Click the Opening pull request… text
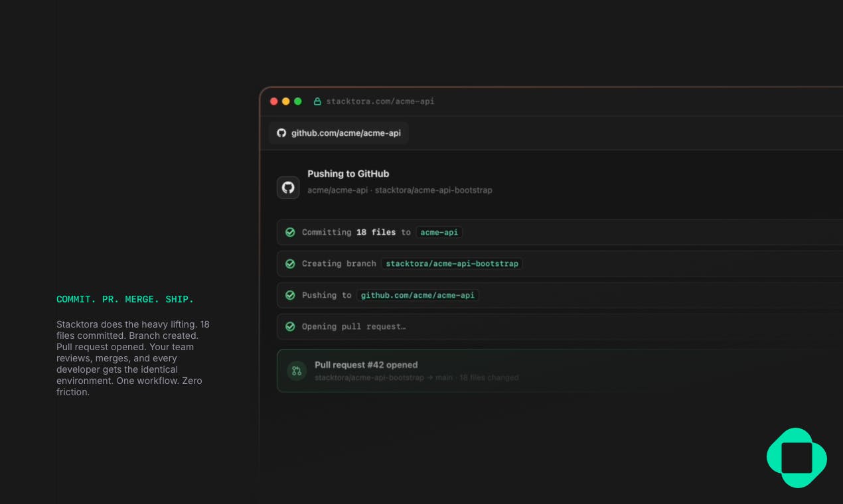 [354, 326]
